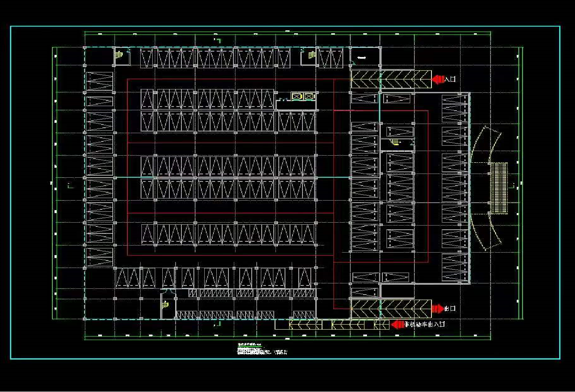Click the red arrow beside 入口
Image resolution: width=575 pixels, height=392 pixels.
438,79
